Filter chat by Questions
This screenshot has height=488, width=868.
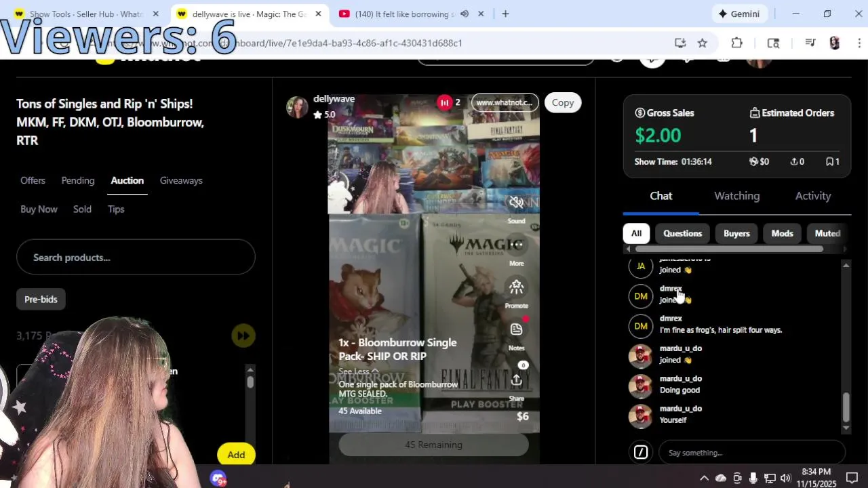click(682, 233)
